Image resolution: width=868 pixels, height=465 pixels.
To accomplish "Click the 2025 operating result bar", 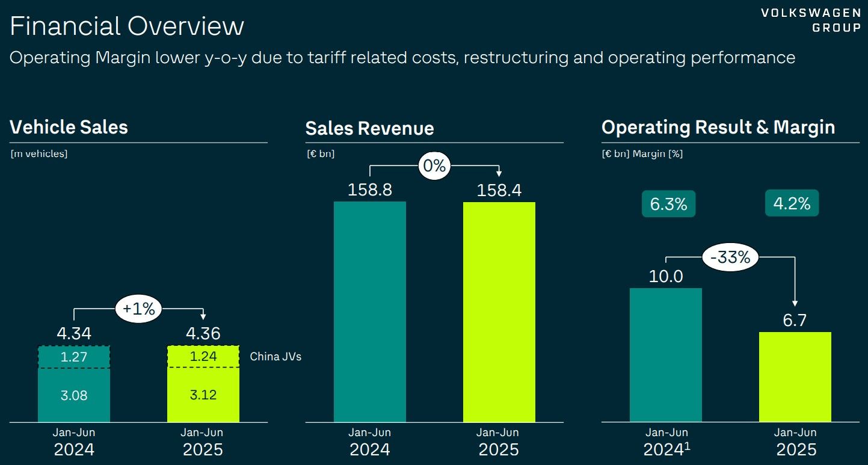I will tap(795, 377).
